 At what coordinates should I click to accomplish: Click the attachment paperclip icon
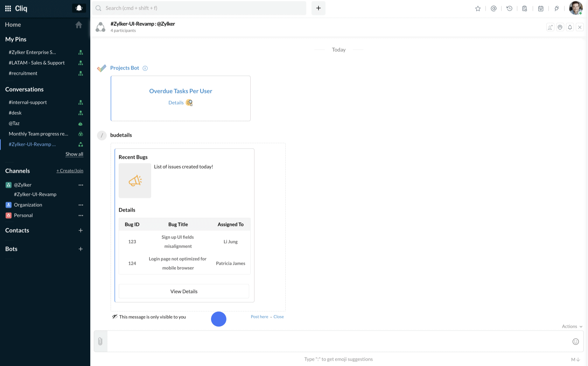(x=100, y=342)
